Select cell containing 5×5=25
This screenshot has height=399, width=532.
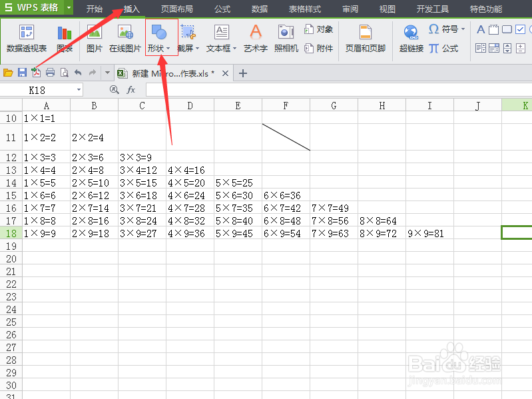(238, 183)
